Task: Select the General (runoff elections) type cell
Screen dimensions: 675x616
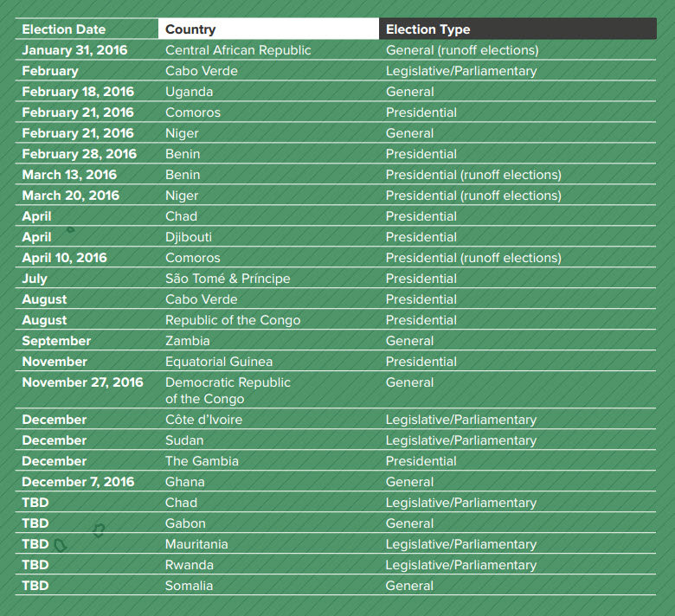Action: pyautogui.click(x=462, y=50)
